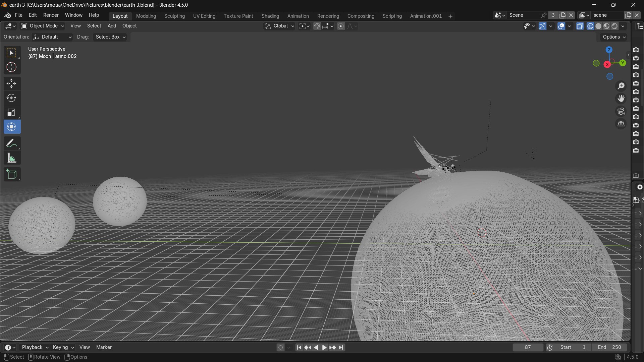This screenshot has width=644, height=362.
Task: Open the Select Box drag dropdown
Action: click(110, 37)
